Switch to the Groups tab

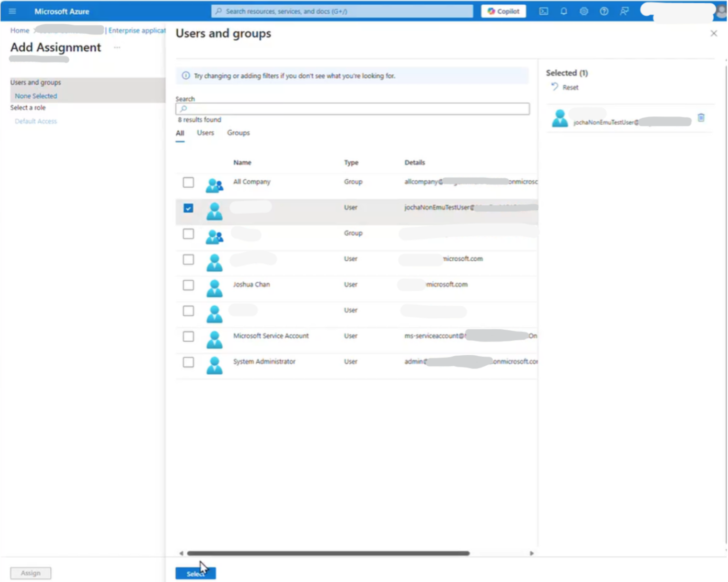pos(238,133)
